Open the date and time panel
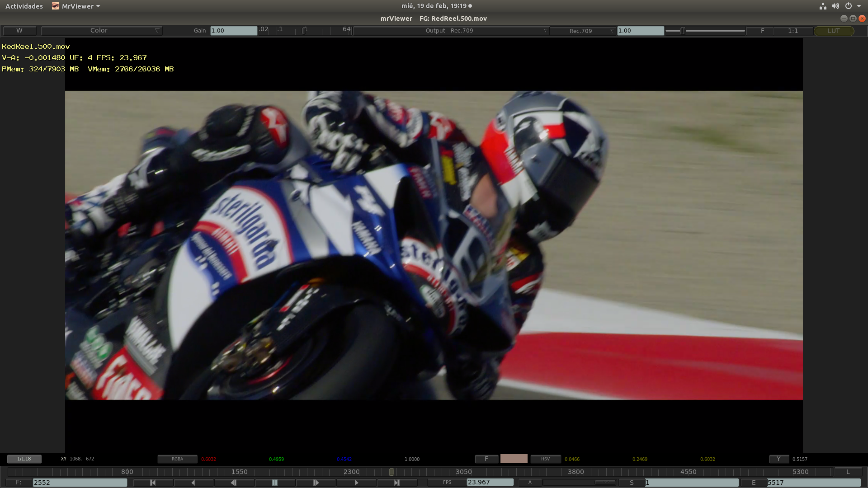 (436, 6)
